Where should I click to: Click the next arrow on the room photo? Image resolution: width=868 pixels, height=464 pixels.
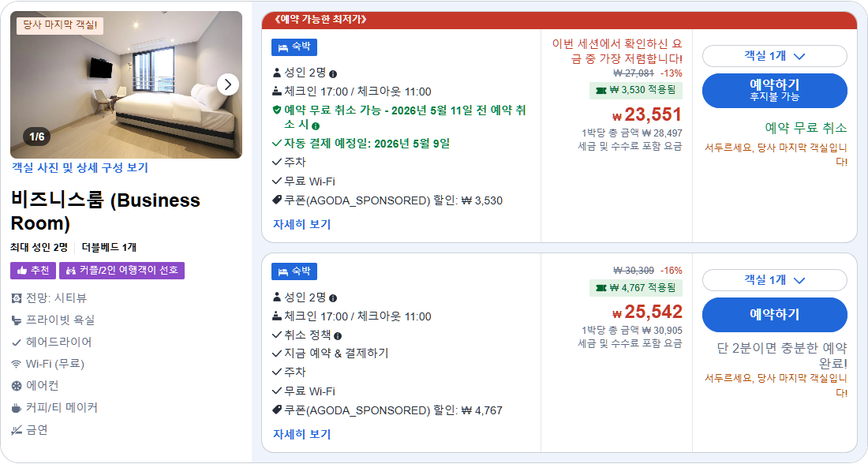226,84
